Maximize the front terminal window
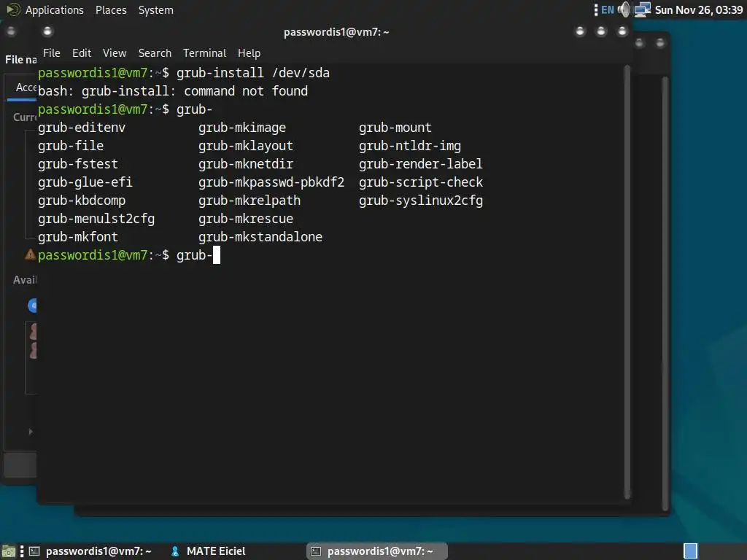This screenshot has height=560, width=747. (x=601, y=31)
